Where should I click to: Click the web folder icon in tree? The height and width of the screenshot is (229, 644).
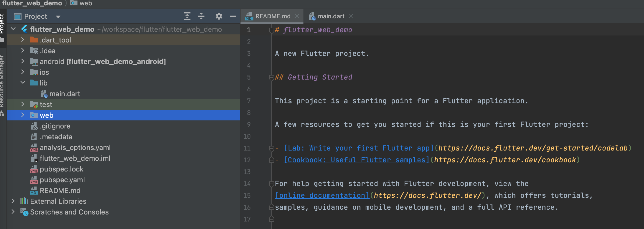(x=34, y=115)
